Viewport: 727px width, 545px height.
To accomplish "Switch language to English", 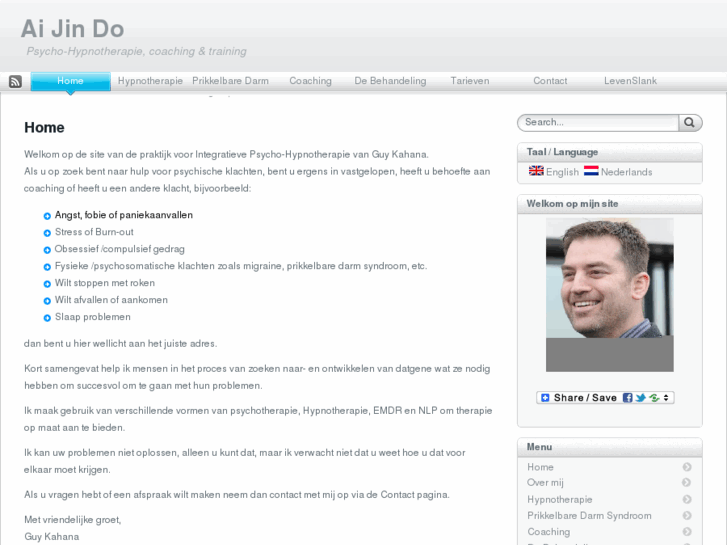I will click(x=562, y=172).
